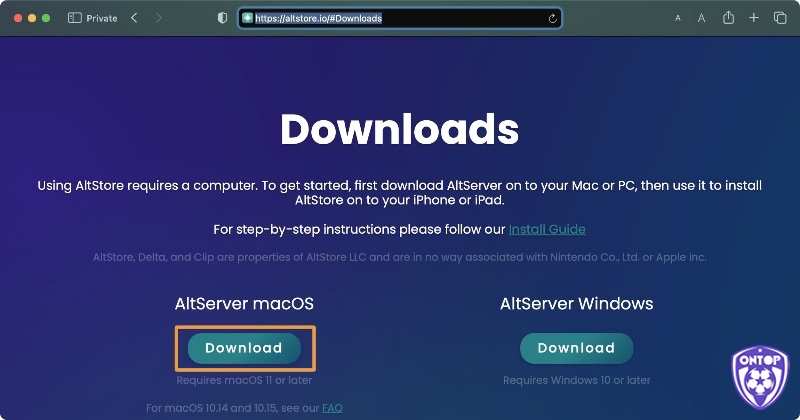Select the address bar URL field

click(x=400, y=18)
